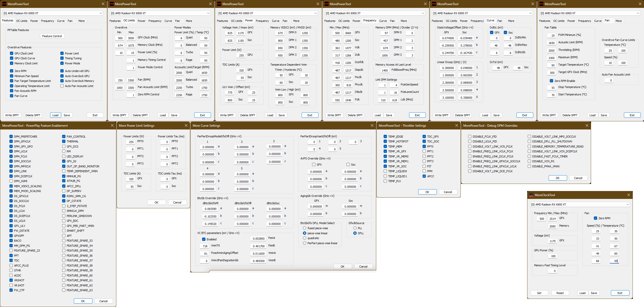644x307 pixels.
Task: Uncheck Enabled under VC BTC parameters
Action: [204, 239]
